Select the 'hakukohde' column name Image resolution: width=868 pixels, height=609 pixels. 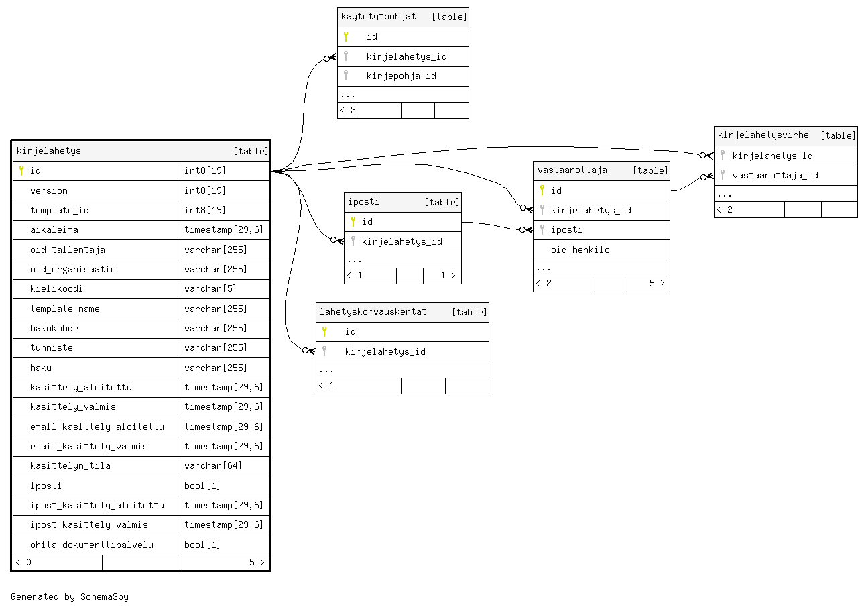tap(54, 328)
